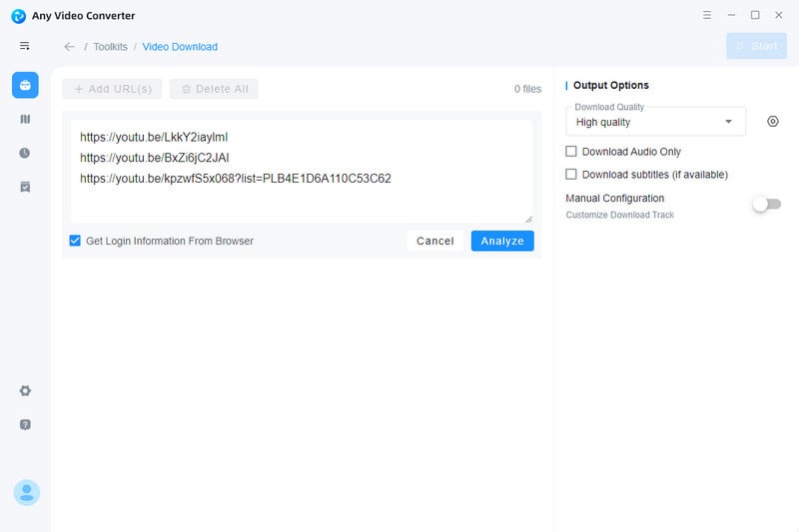
Task: Click the URL ending with list=PLB4E1D6A110C53C62
Action: pyautogui.click(x=236, y=179)
